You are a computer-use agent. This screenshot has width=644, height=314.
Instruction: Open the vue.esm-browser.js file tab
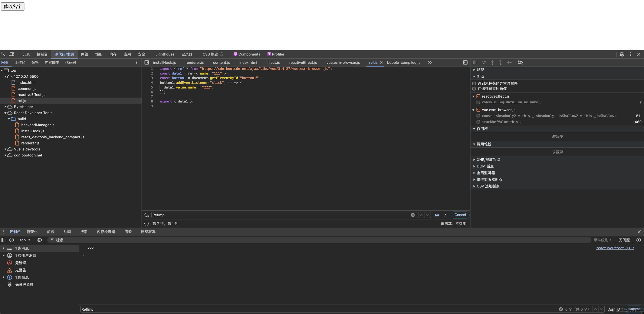tap(343, 62)
